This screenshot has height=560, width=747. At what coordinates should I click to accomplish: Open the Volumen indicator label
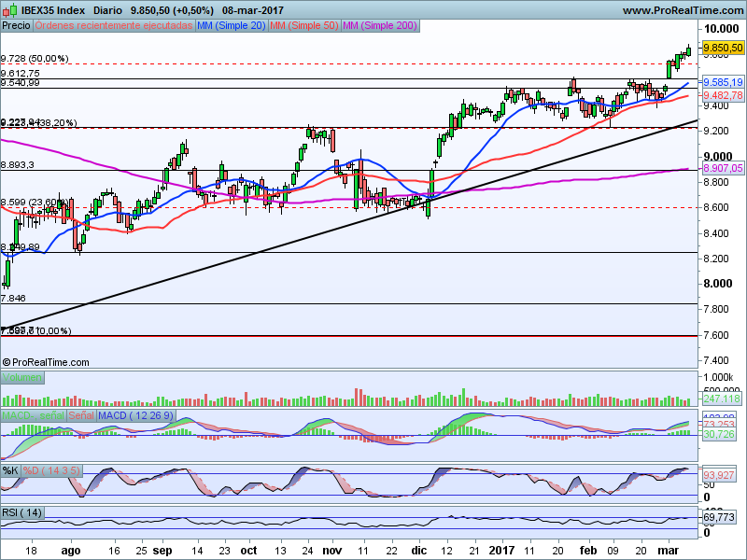coord(22,378)
